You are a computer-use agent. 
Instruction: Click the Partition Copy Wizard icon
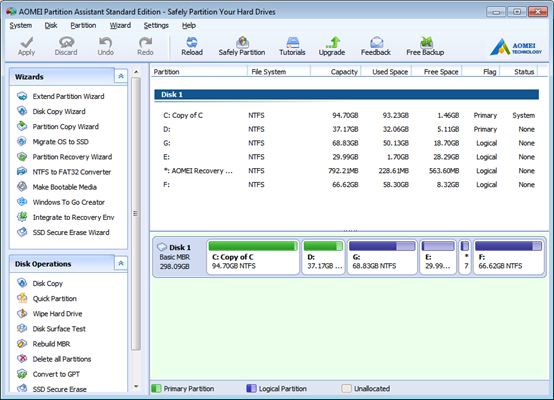(22, 126)
